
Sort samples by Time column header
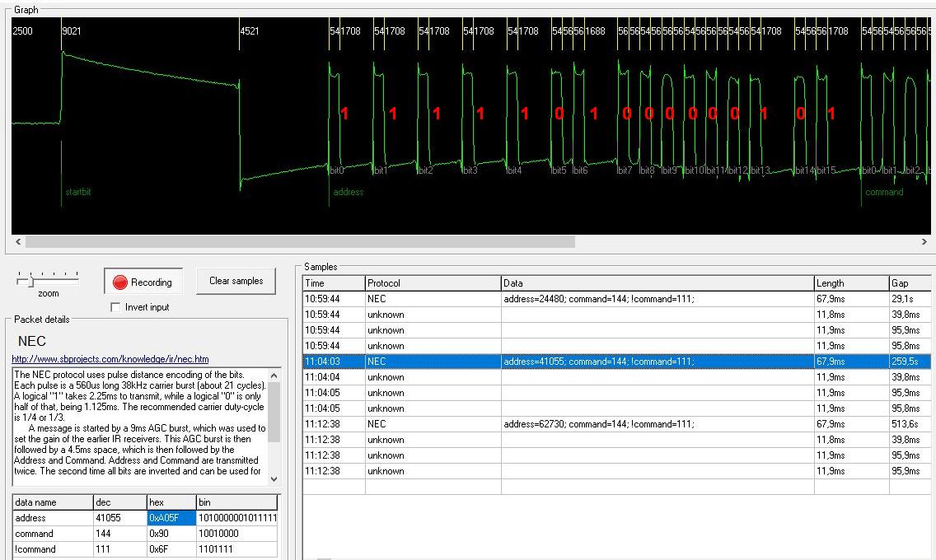[x=334, y=282]
